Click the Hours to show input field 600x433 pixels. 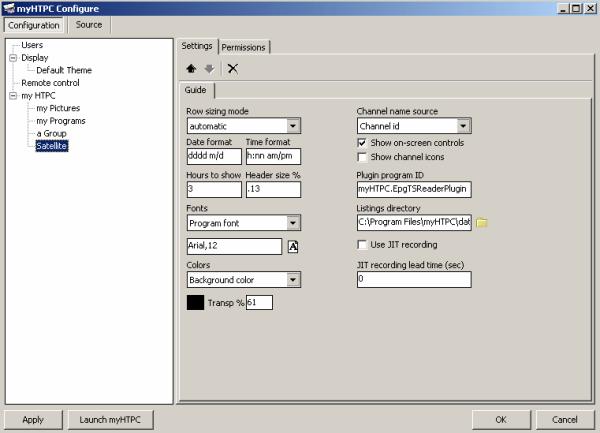tap(213, 189)
